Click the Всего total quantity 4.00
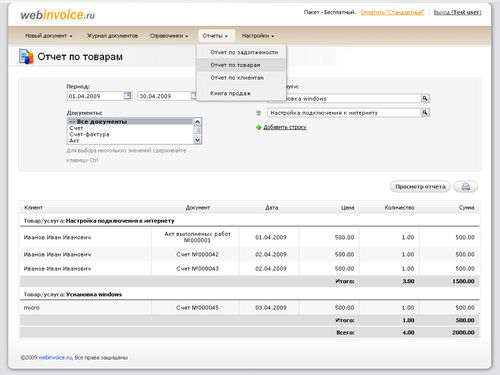Image resolution: width=500 pixels, height=375 pixels. point(408,332)
